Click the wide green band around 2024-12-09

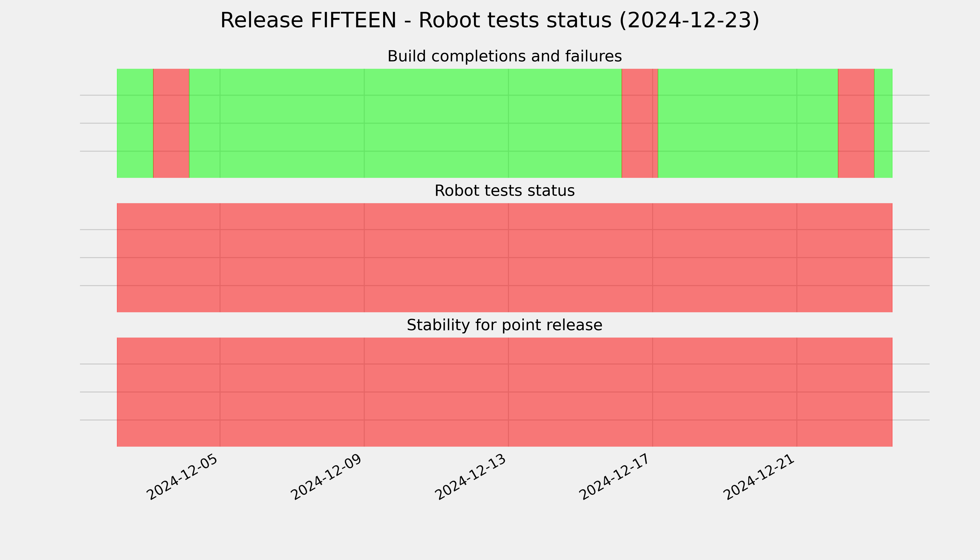pos(405,123)
